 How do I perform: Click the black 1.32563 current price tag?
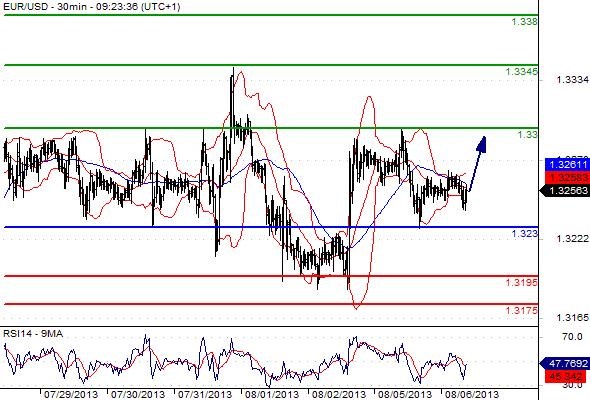click(x=565, y=190)
